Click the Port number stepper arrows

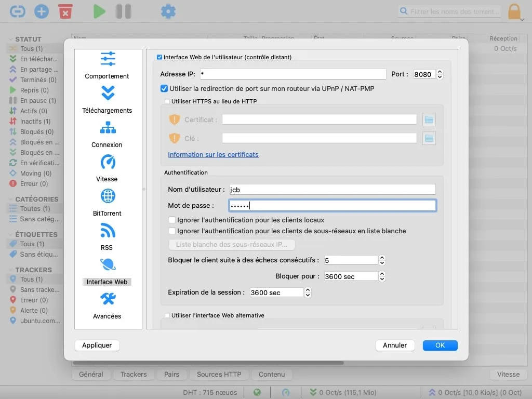point(440,74)
